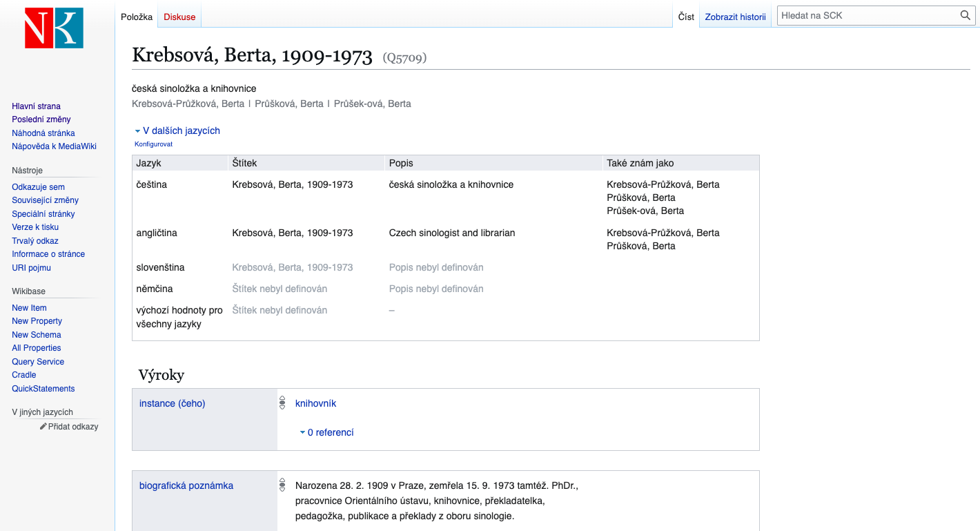Select the Číst view tab

686,17
